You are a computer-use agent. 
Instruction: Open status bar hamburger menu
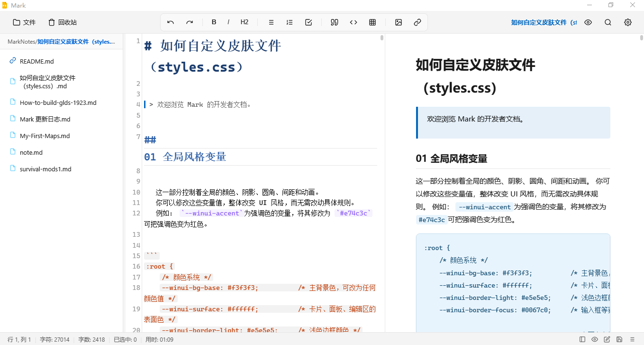(x=632, y=339)
